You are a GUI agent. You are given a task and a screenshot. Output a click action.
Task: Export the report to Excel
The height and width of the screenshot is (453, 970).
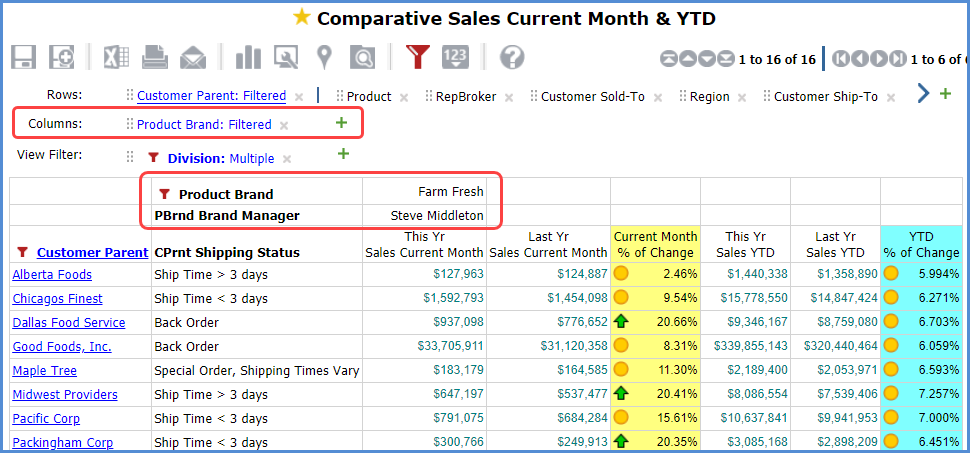tap(115, 57)
